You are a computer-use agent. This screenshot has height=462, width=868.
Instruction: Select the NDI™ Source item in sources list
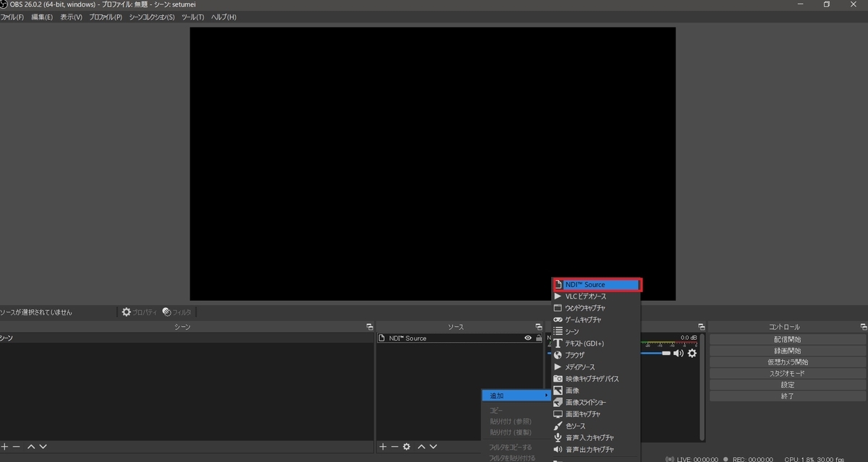tap(460, 338)
